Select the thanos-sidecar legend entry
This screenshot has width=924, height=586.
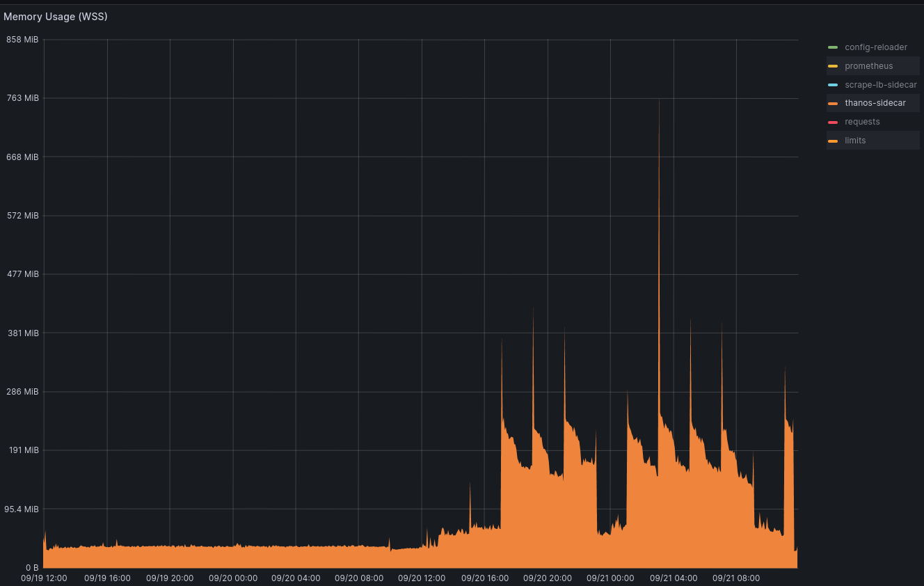tap(875, 103)
